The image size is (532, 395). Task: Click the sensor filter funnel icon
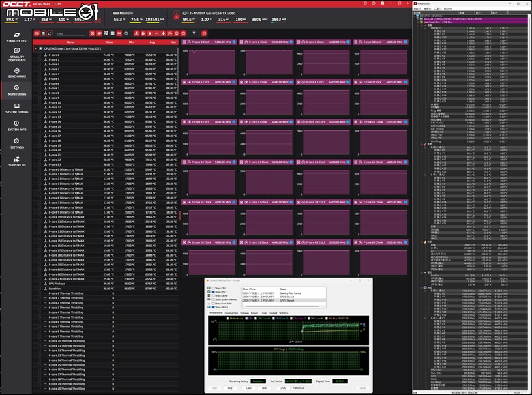point(194,33)
